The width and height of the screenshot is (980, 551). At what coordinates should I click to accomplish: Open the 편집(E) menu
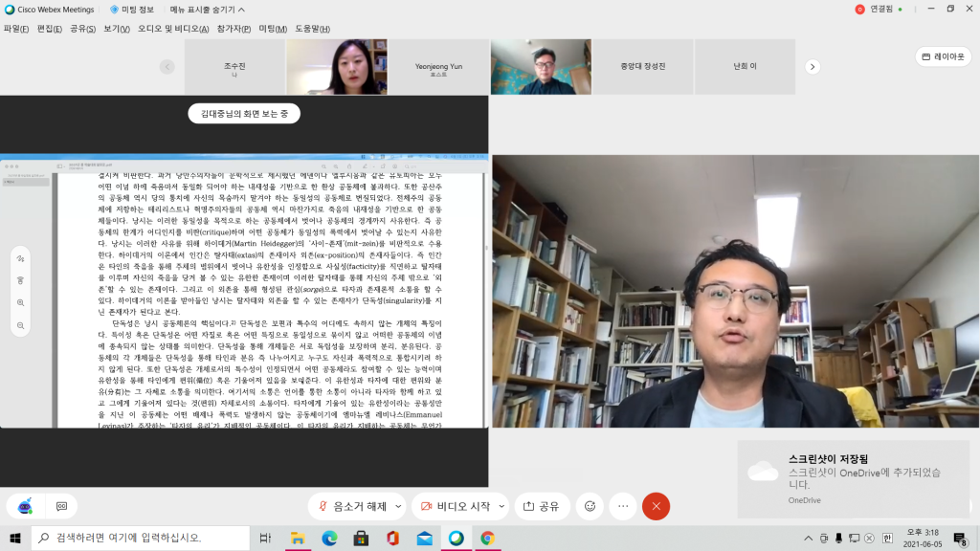click(50, 29)
